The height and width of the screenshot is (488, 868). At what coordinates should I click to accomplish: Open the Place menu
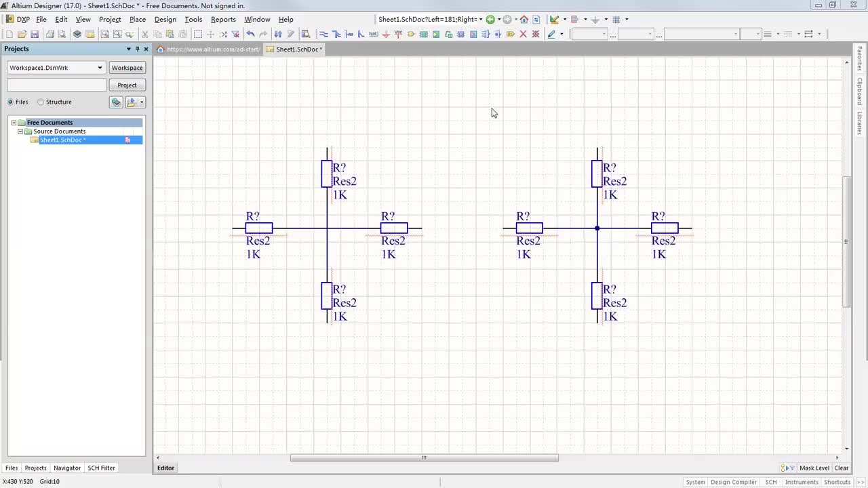point(138,19)
